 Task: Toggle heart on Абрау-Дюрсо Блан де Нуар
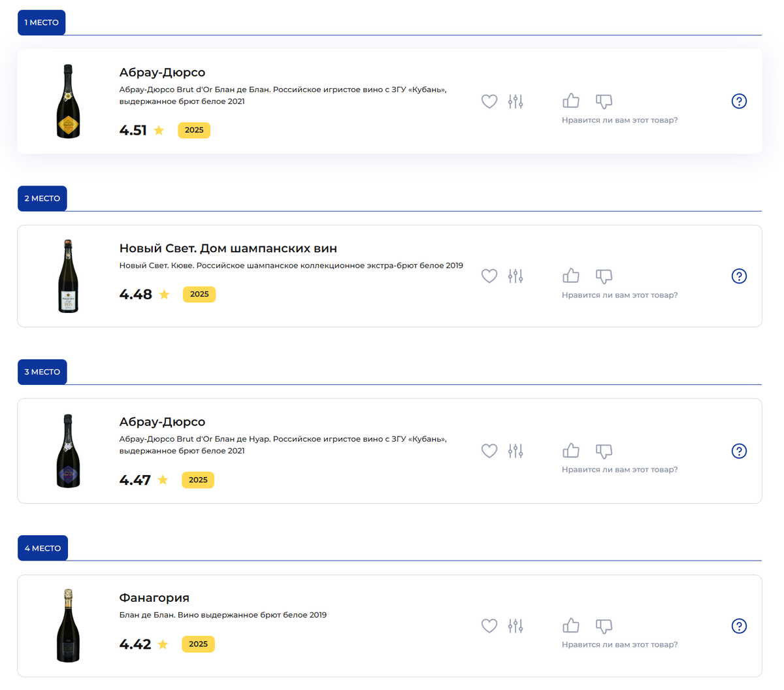tap(489, 451)
